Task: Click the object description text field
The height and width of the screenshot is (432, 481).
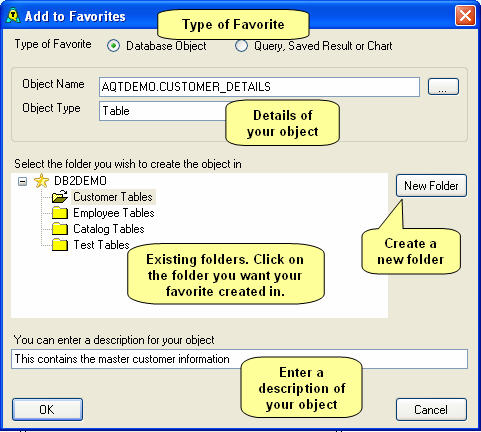Action: point(239,359)
